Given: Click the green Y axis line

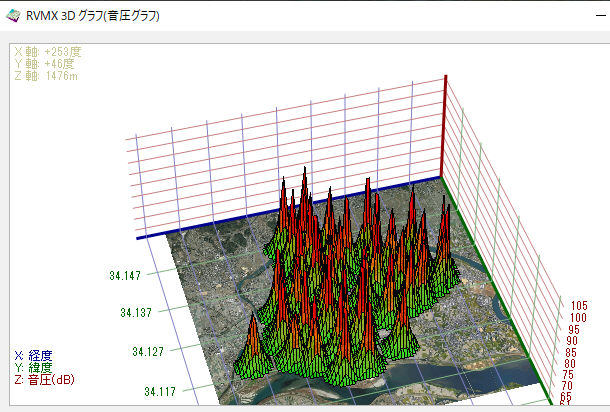Looking at the screenshot, I should (x=500, y=280).
